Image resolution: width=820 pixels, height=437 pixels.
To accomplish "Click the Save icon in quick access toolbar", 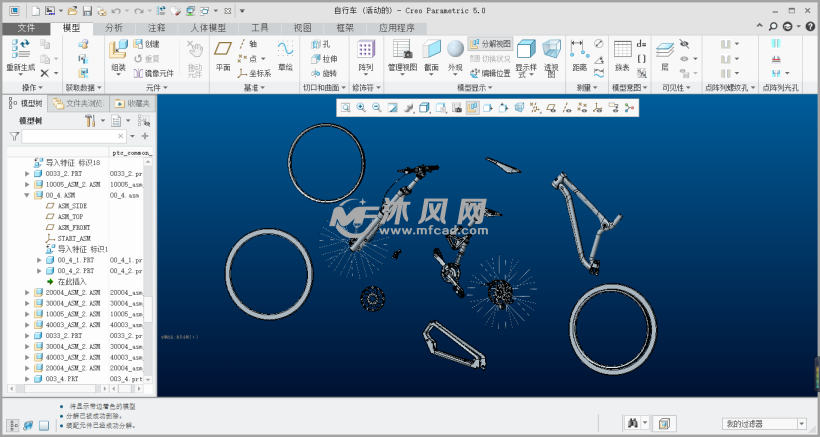I will tap(87, 10).
